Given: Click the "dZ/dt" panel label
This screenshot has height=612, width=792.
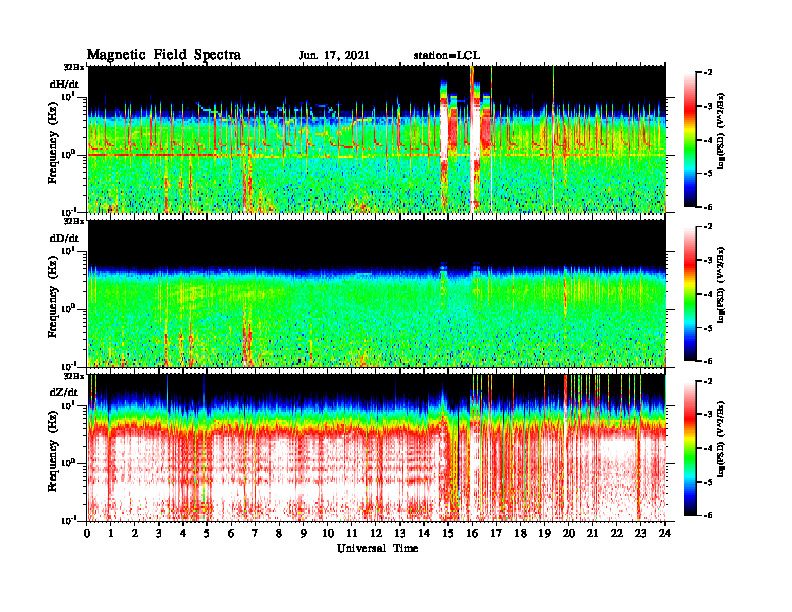Looking at the screenshot, I should tap(64, 392).
